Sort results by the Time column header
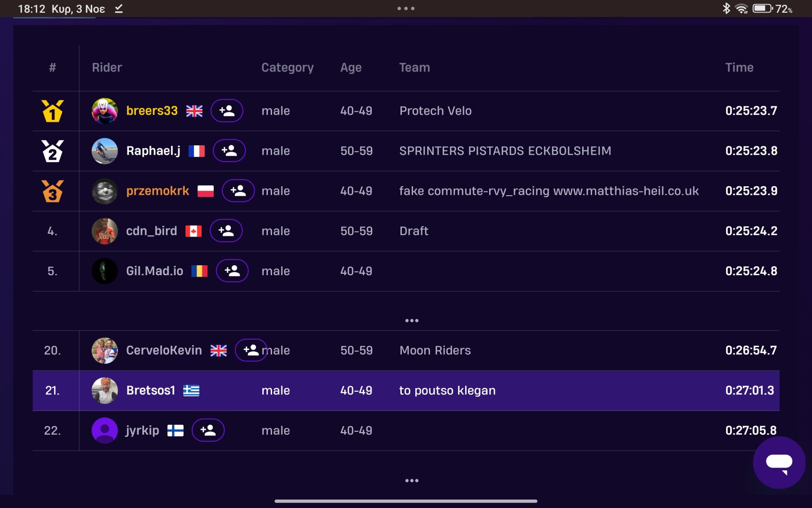Image resolution: width=812 pixels, height=508 pixels. tap(739, 68)
